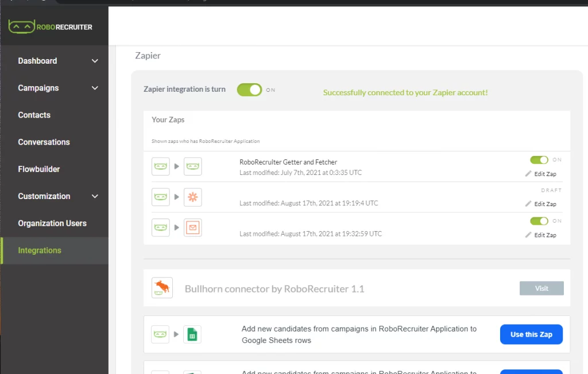Open the Conversations section
Viewport: 588px width, 374px height.
point(44,142)
